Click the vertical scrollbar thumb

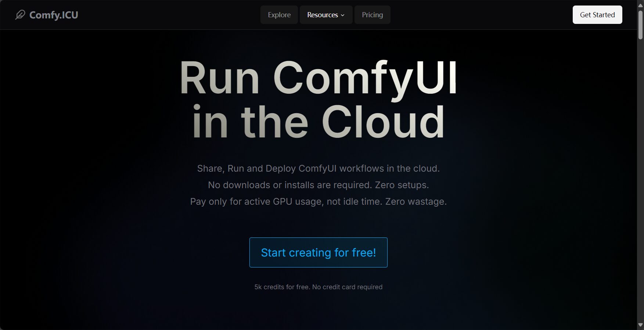click(x=640, y=25)
